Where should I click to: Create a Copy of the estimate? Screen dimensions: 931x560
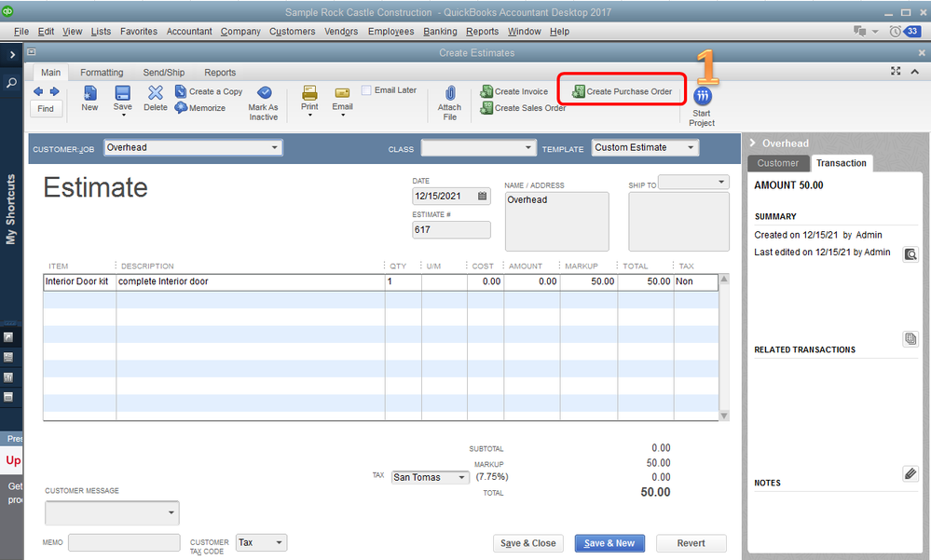(209, 91)
